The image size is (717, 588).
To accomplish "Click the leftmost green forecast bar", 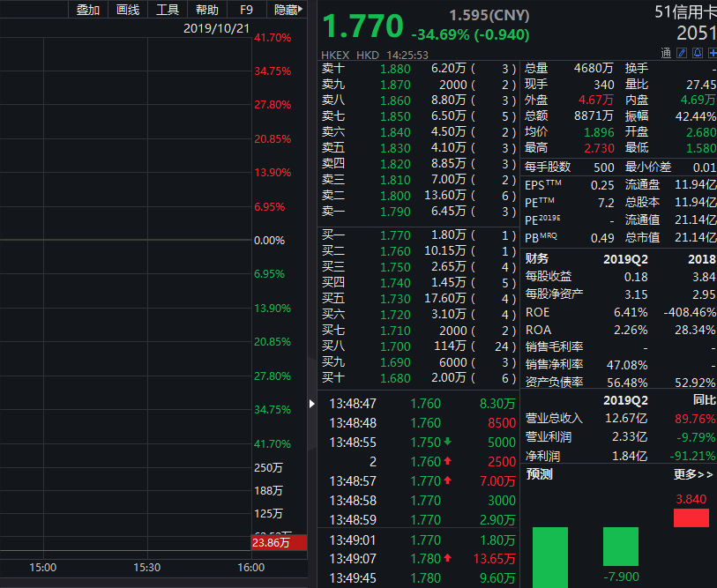I will (x=550, y=555).
